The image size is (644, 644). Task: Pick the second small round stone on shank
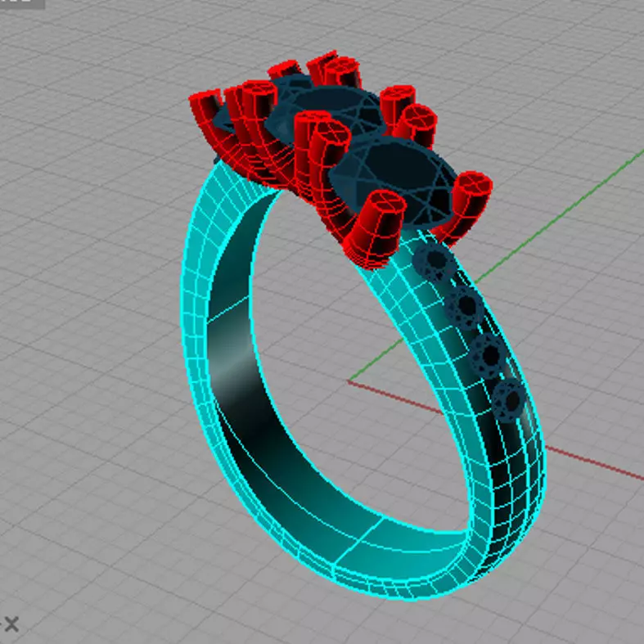(x=465, y=307)
